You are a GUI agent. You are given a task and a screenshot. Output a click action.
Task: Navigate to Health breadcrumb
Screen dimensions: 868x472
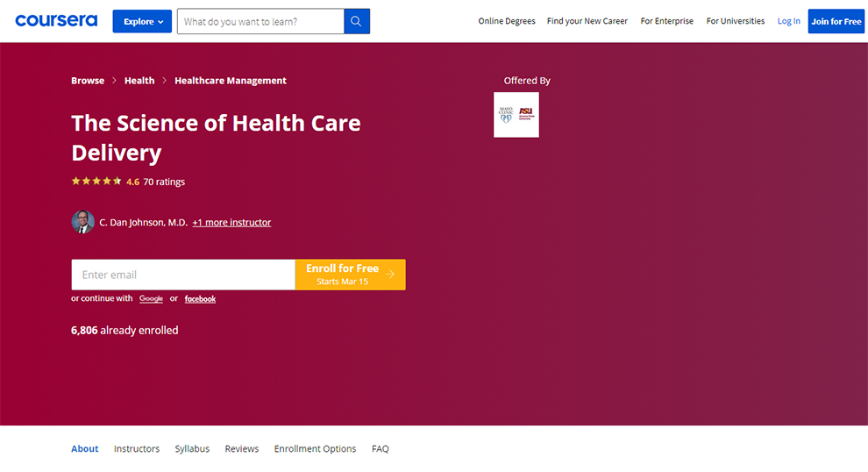pyautogui.click(x=139, y=81)
